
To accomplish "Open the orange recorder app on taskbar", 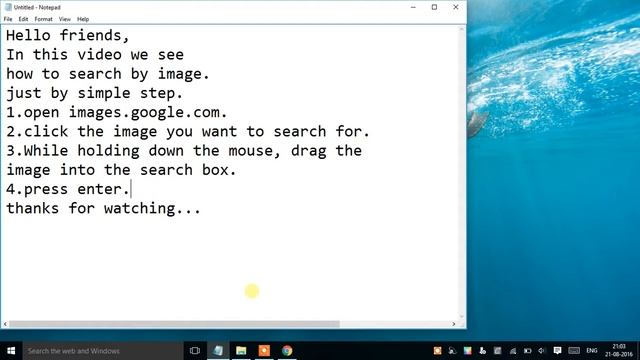I will click(x=264, y=351).
